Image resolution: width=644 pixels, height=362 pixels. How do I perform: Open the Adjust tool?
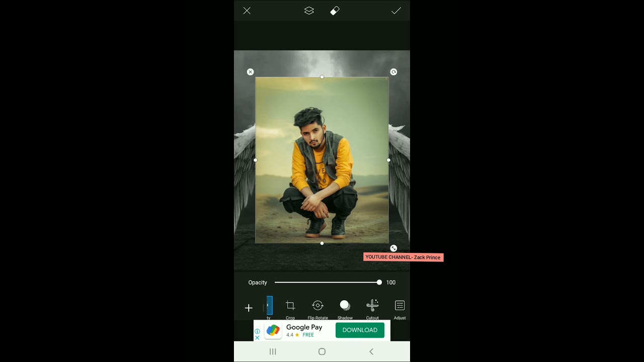click(x=400, y=309)
